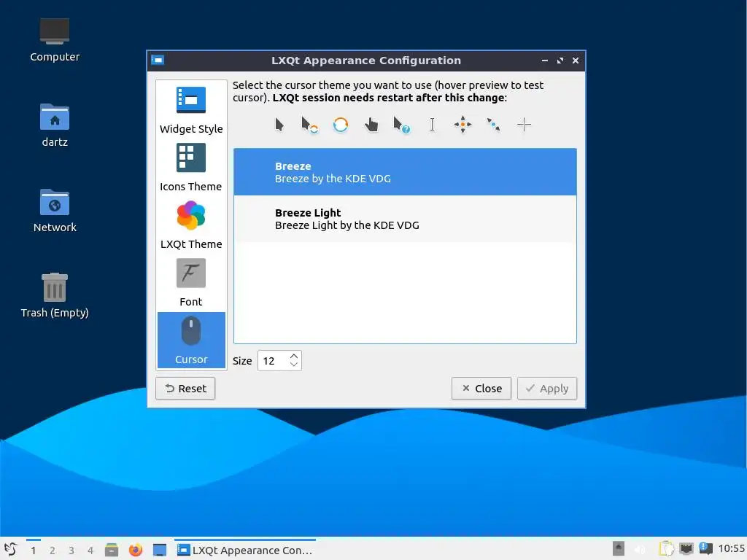
Task: Click the four-arrow move cursor preview
Action: [x=462, y=125]
